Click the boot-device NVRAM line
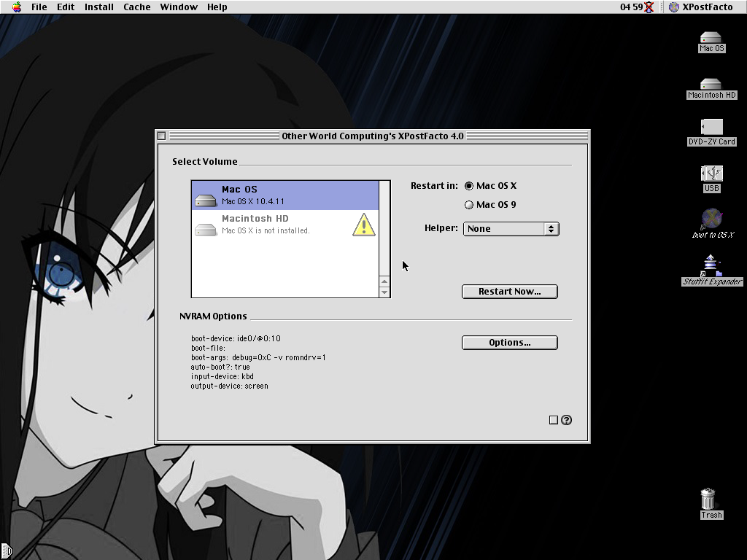 pos(236,338)
